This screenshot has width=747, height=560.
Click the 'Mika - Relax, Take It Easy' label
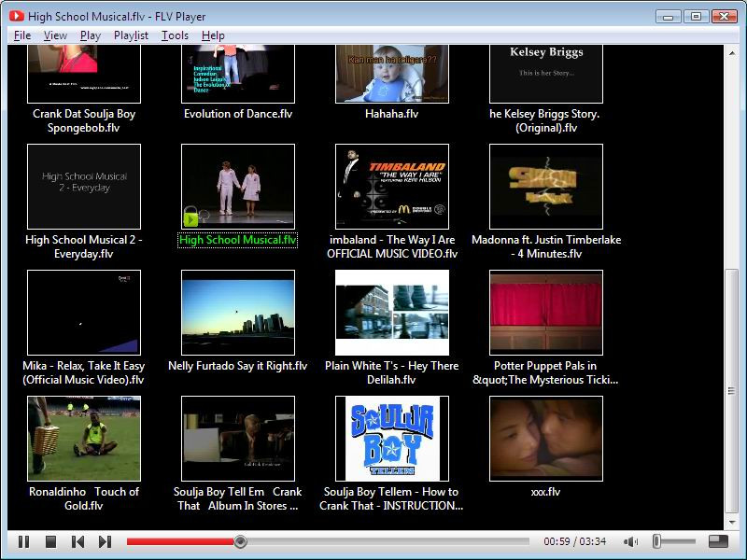(84, 366)
